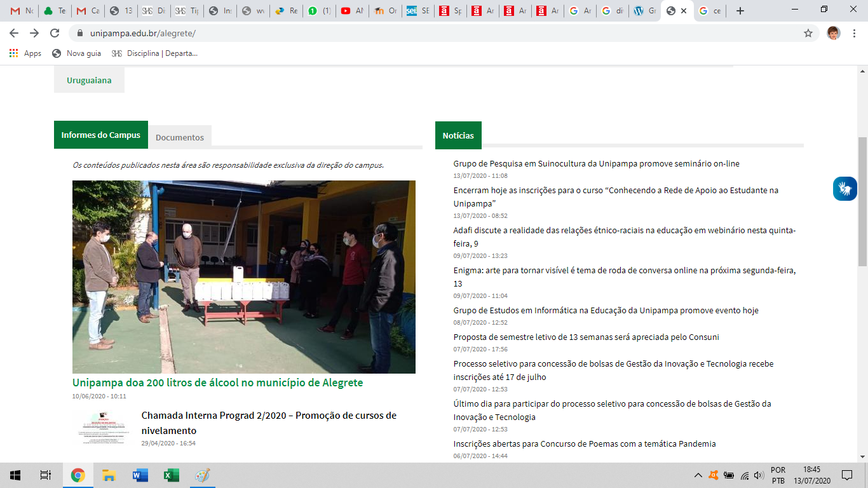Open Word from the taskbar
The height and width of the screenshot is (488, 868).
click(140, 475)
